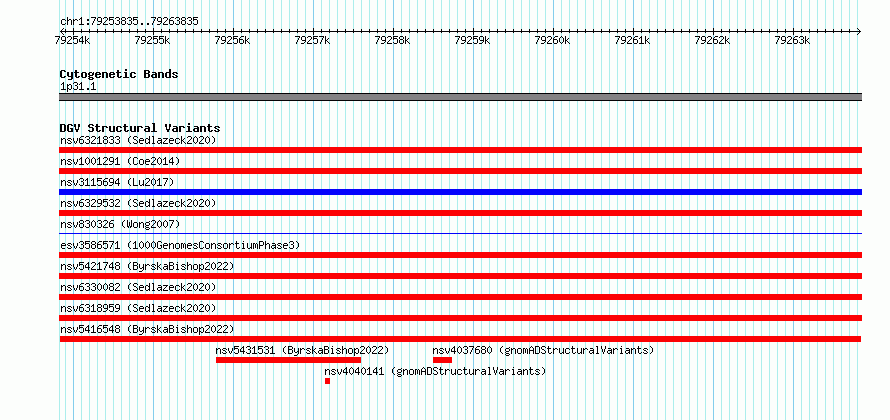Click the red bar under nsv6321833
The width and height of the screenshot is (890, 420).
click(461, 150)
